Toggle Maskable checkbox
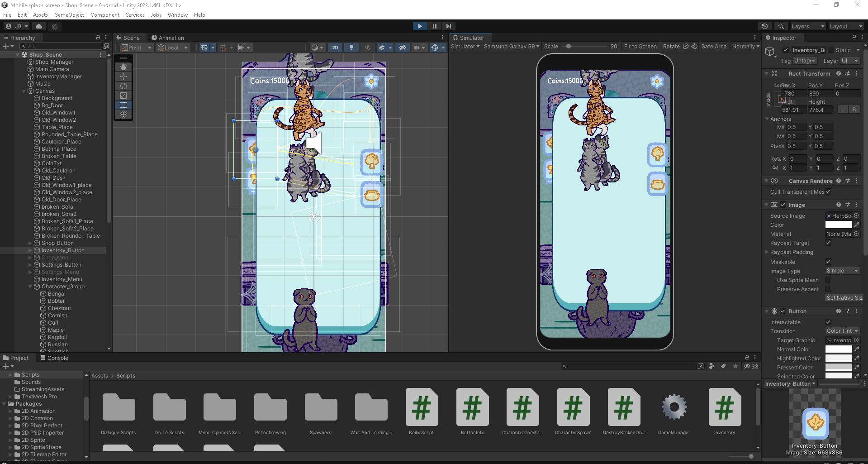The height and width of the screenshot is (464, 868). [828, 262]
